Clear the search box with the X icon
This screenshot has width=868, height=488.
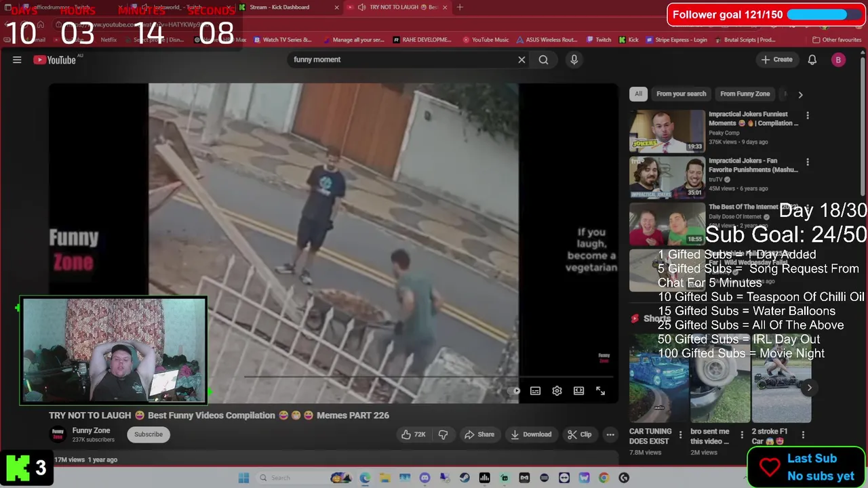click(521, 60)
